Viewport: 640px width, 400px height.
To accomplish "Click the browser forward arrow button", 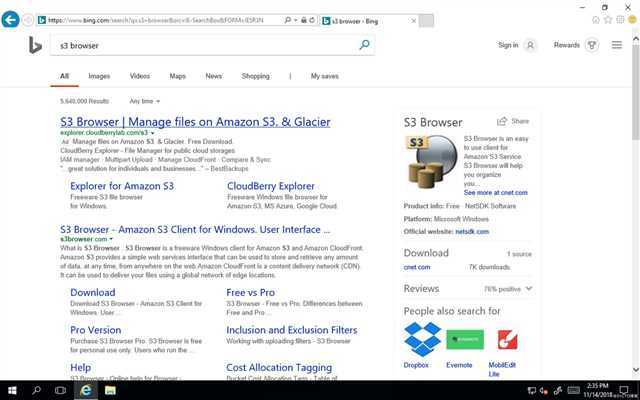I will (28, 20).
